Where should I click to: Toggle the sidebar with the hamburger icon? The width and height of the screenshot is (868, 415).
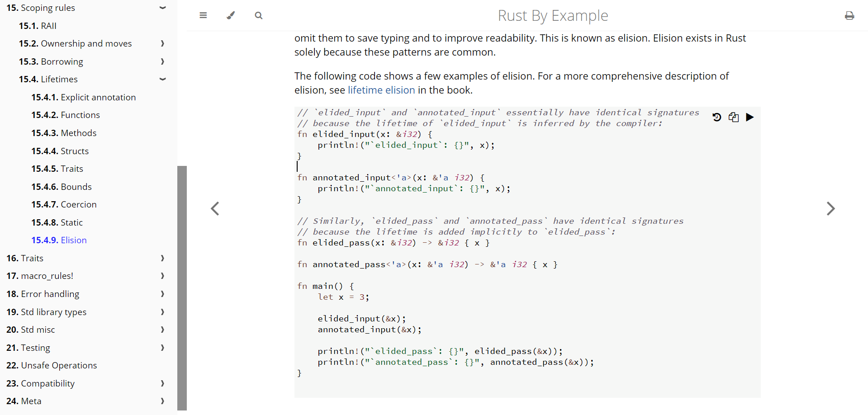[203, 15]
